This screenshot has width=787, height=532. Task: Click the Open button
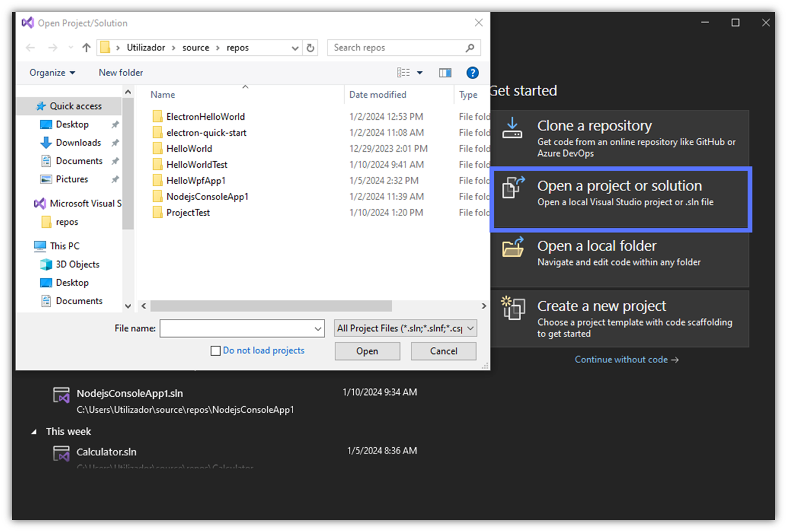pos(367,351)
